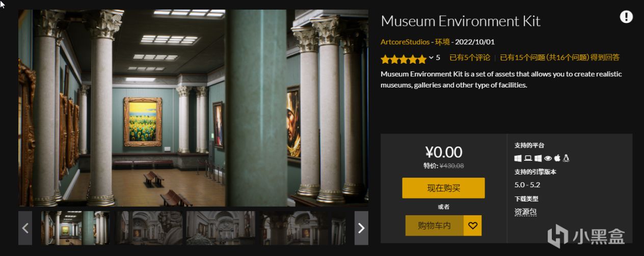This screenshot has height=256, width=644.
Task: Click the 资源包 download type link
Action: [x=526, y=212]
